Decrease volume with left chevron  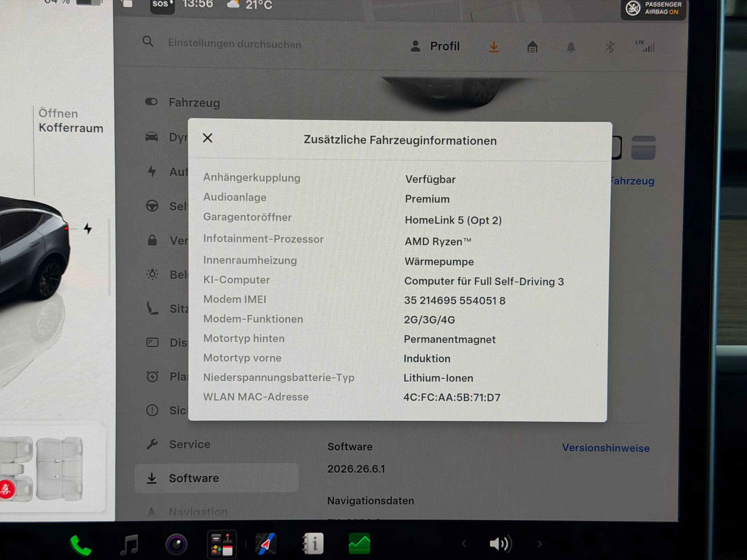click(x=464, y=544)
